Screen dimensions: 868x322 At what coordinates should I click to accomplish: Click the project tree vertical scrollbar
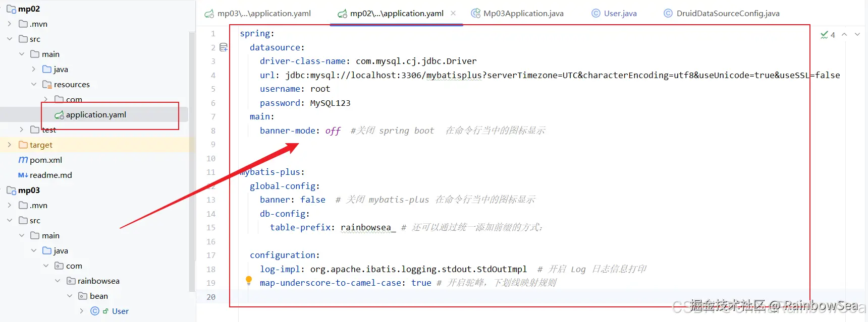(192, 161)
